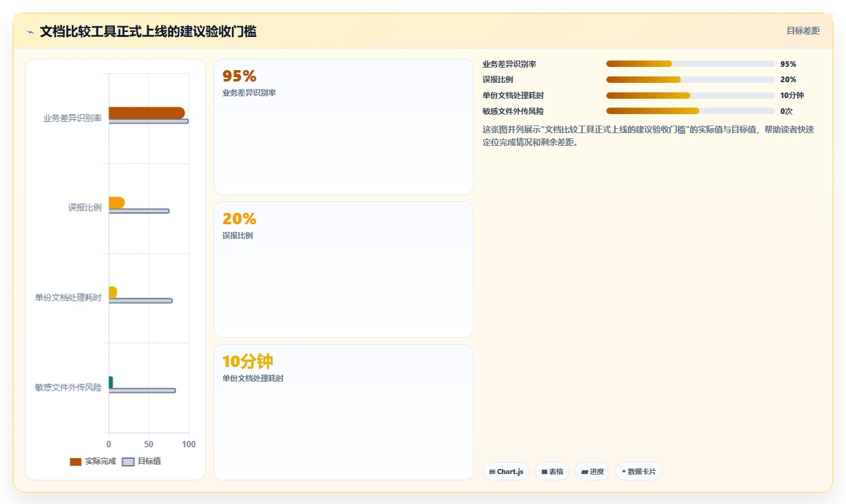Viewport: 846px width, 504px height.
Task: Toggle the 实际完成 legend swatch
Action: tap(76, 461)
